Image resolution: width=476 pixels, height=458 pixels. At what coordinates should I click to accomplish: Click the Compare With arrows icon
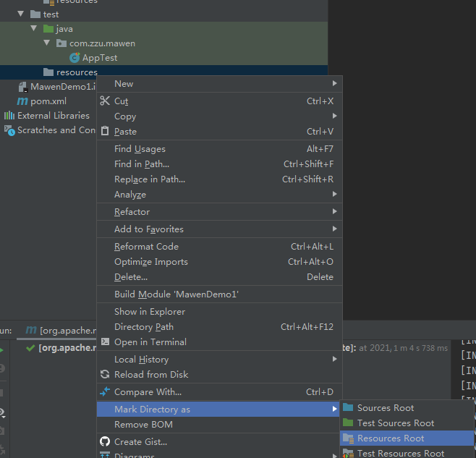point(105,391)
